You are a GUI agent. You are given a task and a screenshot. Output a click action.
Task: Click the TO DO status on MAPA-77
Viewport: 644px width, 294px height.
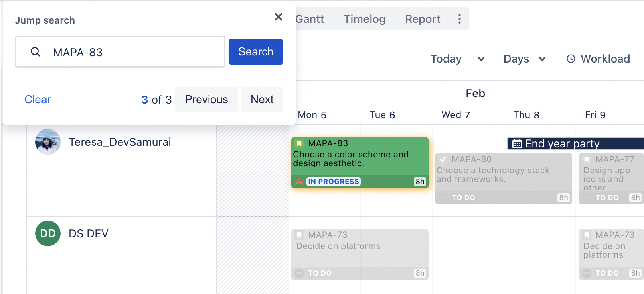(607, 198)
